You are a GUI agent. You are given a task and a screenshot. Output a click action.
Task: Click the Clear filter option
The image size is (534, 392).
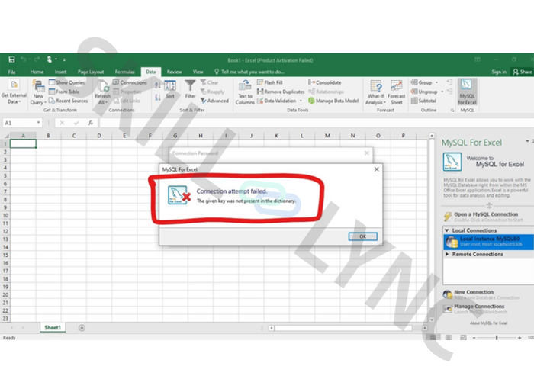tap(210, 82)
